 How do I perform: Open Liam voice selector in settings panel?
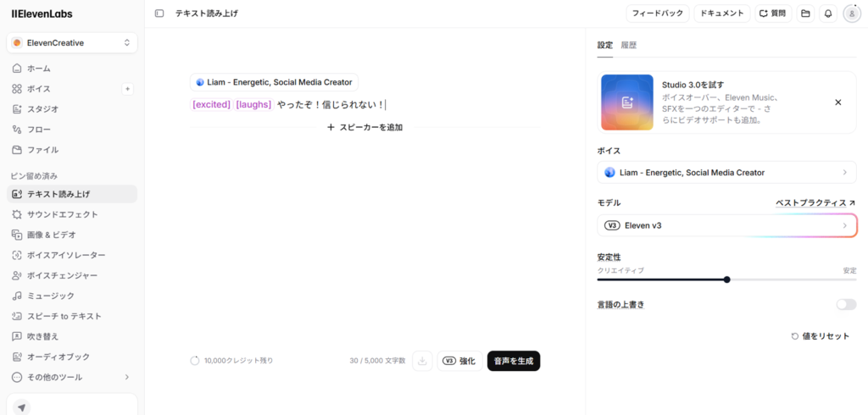pyautogui.click(x=726, y=173)
